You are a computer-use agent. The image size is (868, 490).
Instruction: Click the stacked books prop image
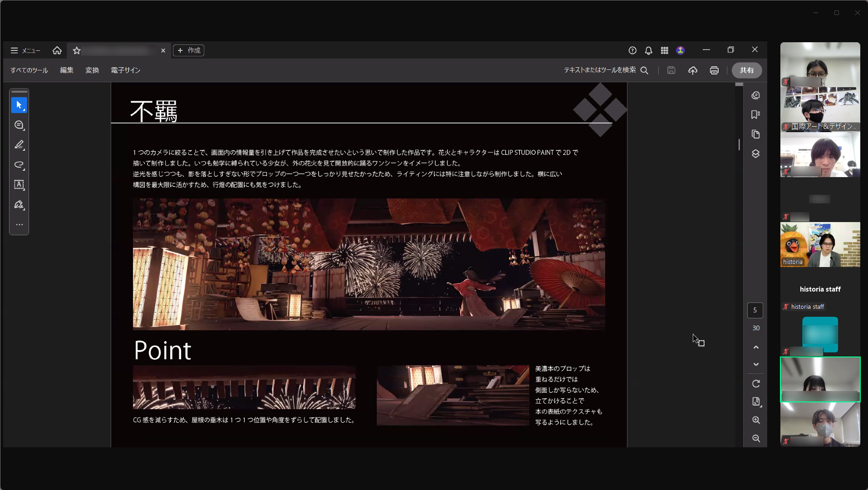tap(453, 395)
